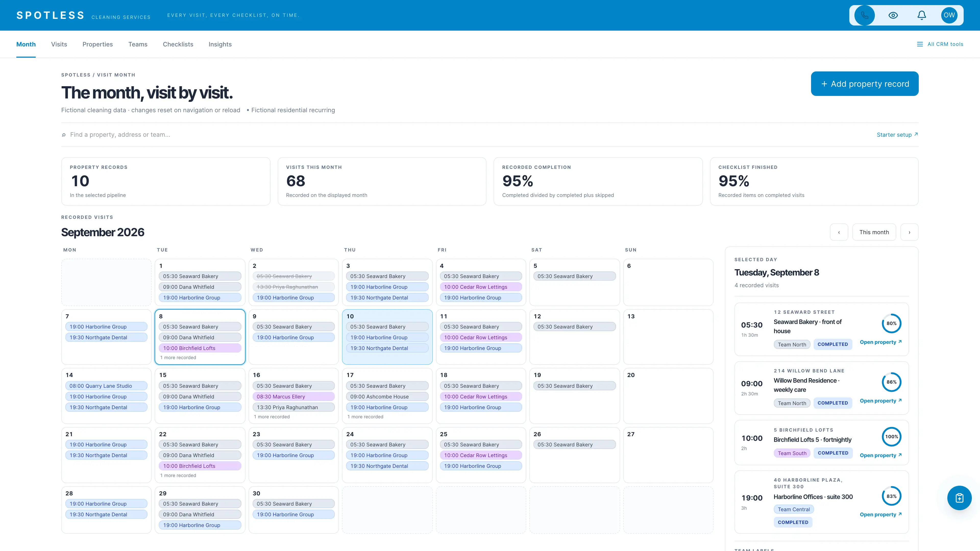Open property for Harborline Offices suite 300
The image size is (980, 551).
pyautogui.click(x=880, y=515)
